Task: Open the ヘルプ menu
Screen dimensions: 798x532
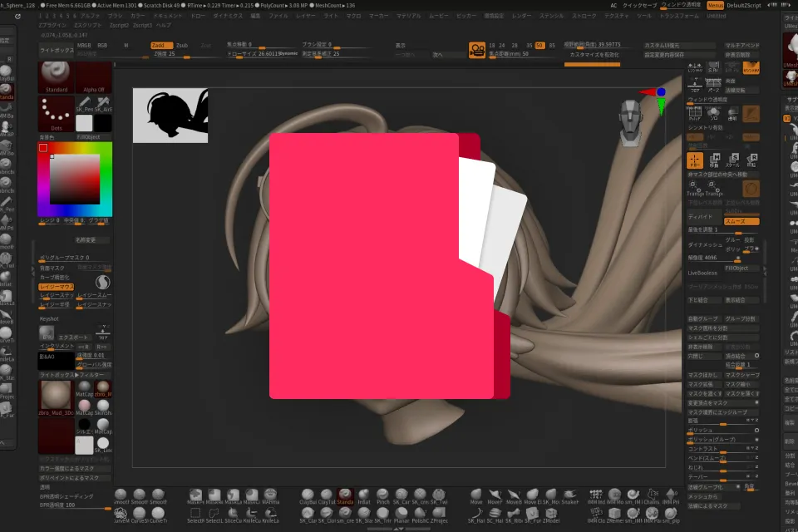Action: 164,25
